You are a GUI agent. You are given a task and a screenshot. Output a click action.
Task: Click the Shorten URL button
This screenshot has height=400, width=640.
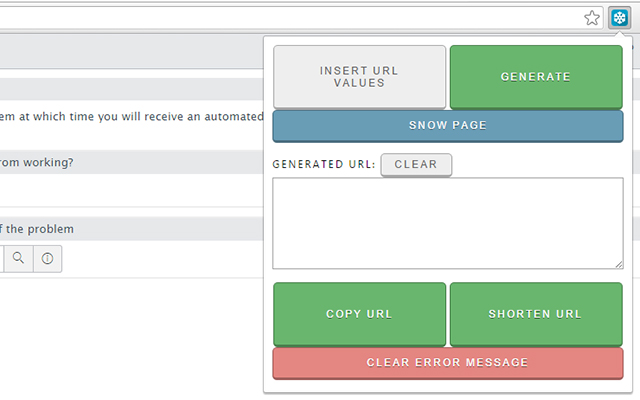pyautogui.click(x=536, y=314)
